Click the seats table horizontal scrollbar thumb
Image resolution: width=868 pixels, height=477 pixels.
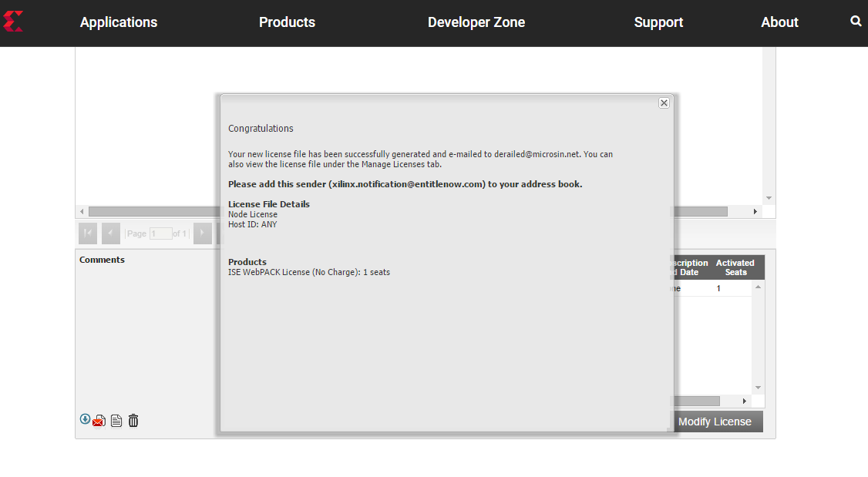[x=696, y=401]
